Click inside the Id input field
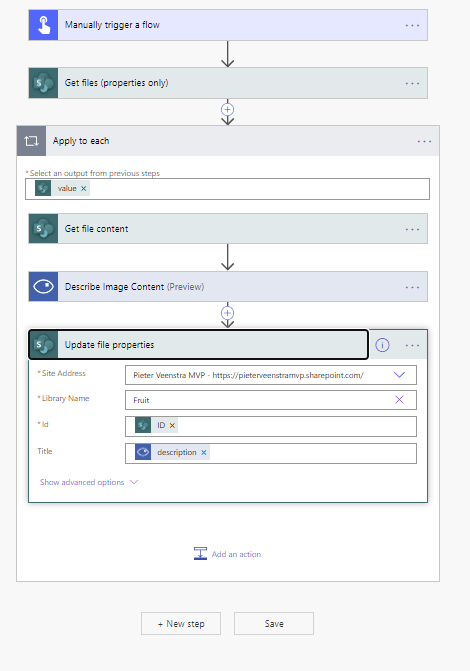The height and width of the screenshot is (671, 470). coord(271,426)
